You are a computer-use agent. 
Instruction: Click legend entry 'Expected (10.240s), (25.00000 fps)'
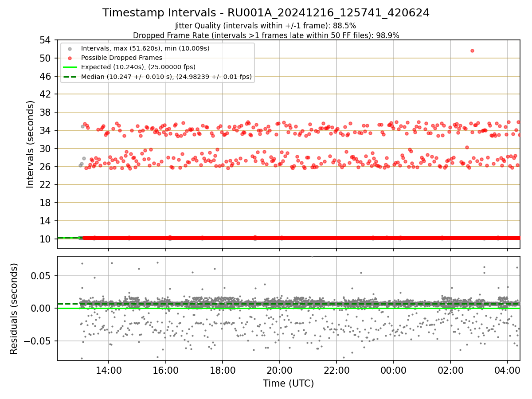pyautogui.click(x=138, y=67)
